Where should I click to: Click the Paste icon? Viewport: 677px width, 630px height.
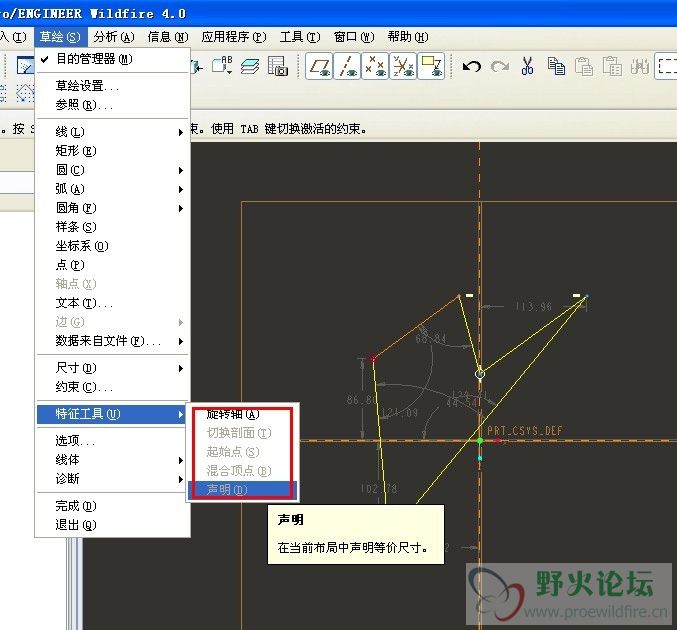coord(584,66)
